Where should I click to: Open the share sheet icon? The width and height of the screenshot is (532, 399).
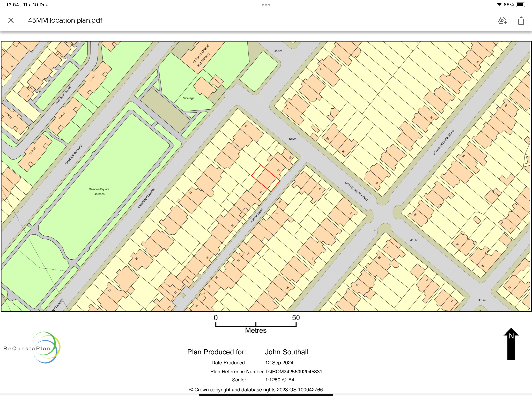(x=521, y=20)
